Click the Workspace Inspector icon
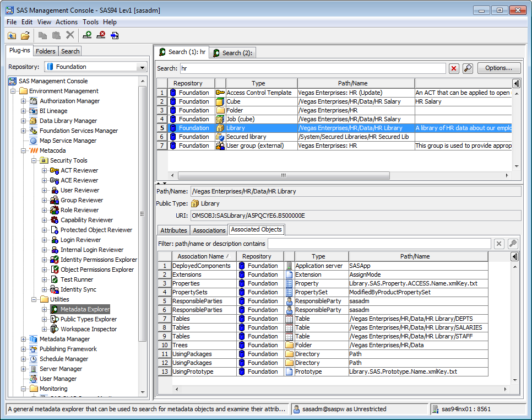532x420 pixels. pos(55,329)
